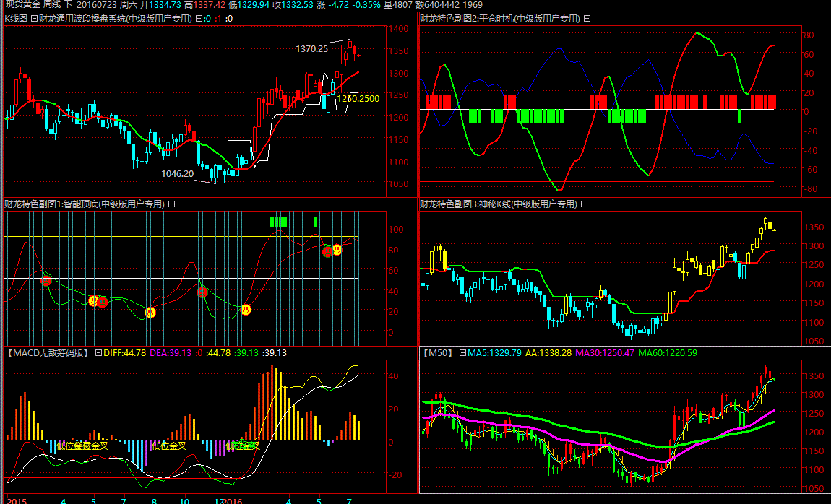Click the yellow smiley near the 20 level, mid-chart
Screen dimensions: 831x504
(x=150, y=313)
